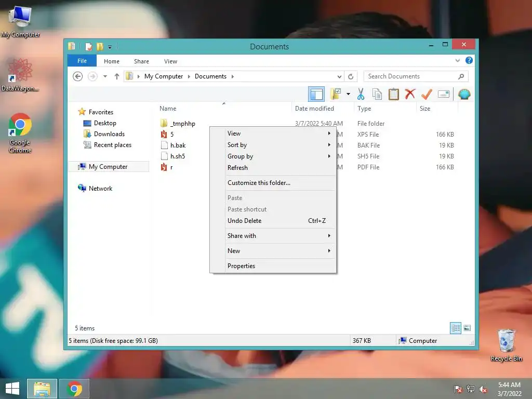Open Google Chrome from the taskbar
This screenshot has height=399, width=532.
tap(74, 389)
